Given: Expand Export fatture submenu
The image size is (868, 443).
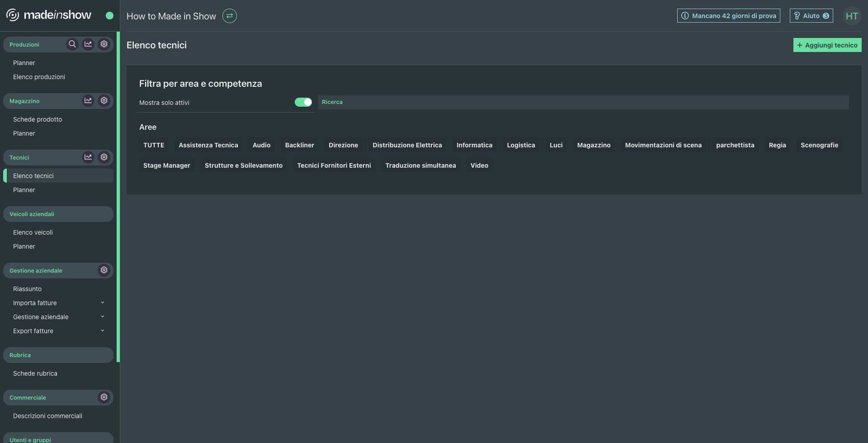Looking at the screenshot, I should 102,331.
